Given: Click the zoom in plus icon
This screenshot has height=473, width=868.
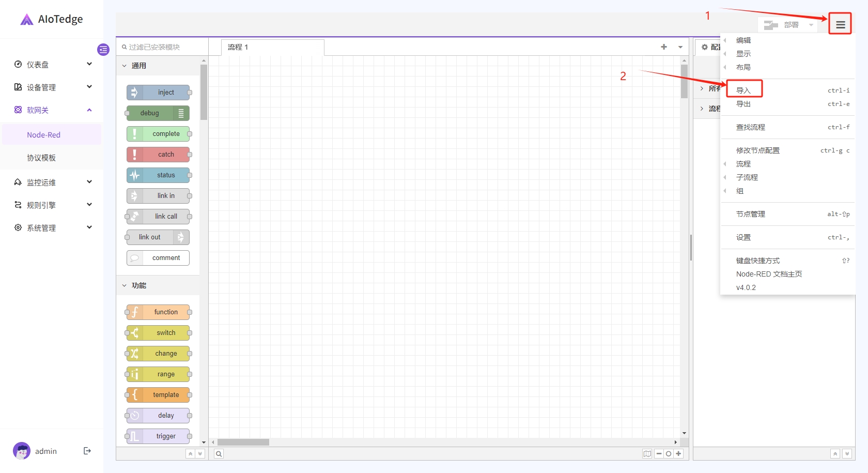Looking at the screenshot, I should pos(678,453).
